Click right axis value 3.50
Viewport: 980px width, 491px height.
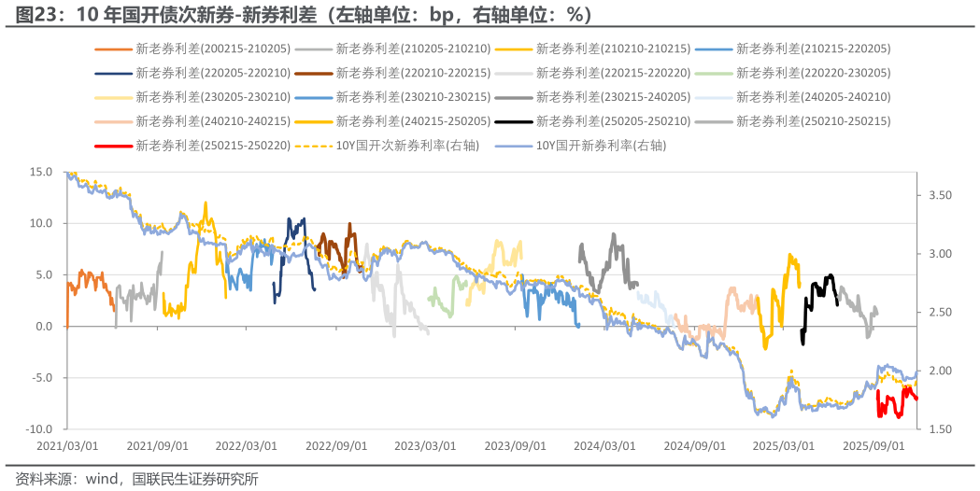point(941,195)
